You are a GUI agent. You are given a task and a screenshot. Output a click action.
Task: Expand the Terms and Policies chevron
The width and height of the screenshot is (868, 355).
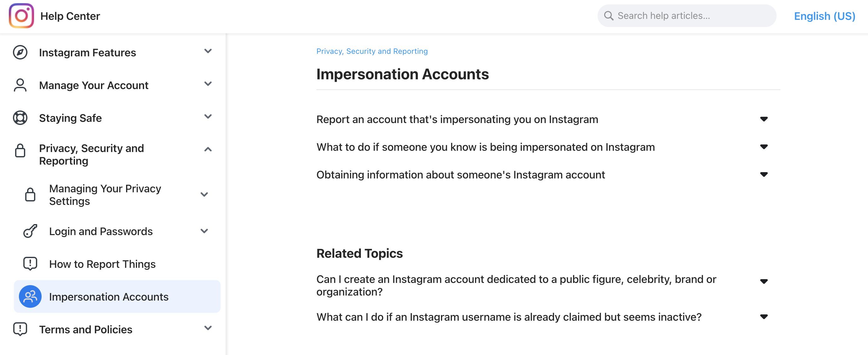208,328
